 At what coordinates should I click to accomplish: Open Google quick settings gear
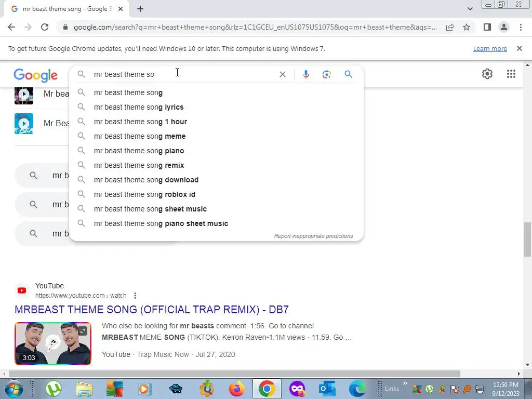tap(487, 74)
